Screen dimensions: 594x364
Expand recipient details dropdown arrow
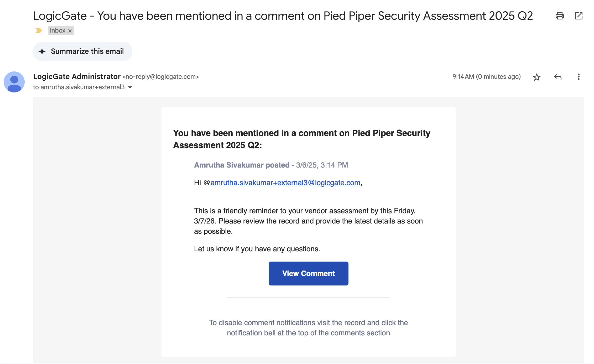tap(130, 87)
